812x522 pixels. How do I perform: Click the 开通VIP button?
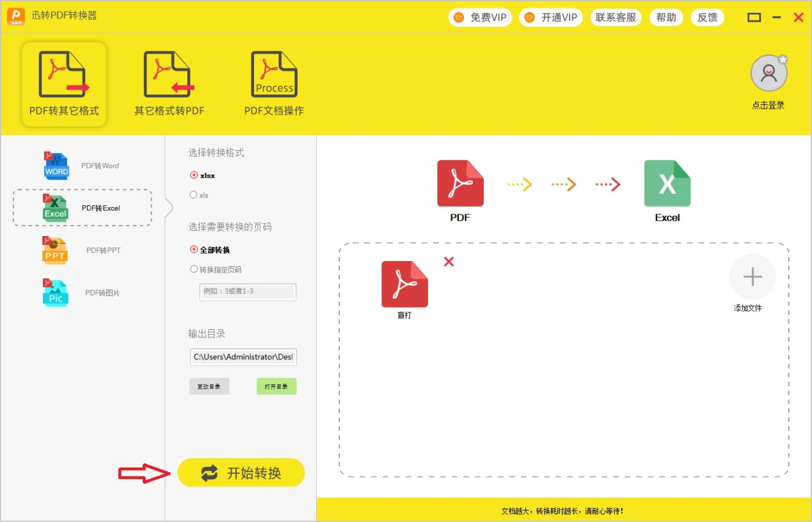(x=550, y=18)
